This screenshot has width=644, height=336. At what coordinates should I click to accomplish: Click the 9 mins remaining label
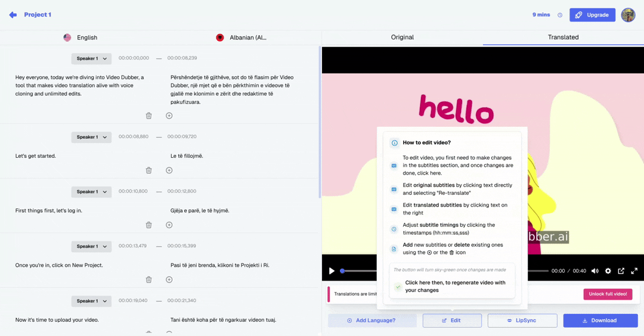coord(541,15)
